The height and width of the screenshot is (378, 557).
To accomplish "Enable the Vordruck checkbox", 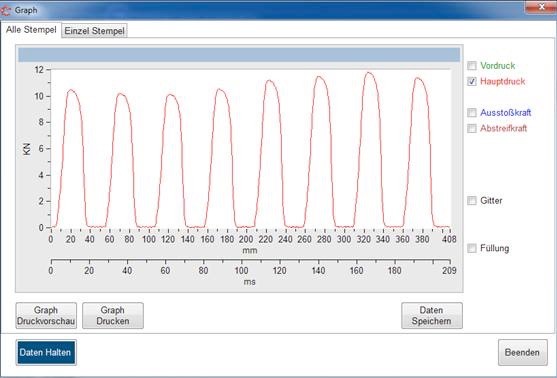I will point(472,65).
